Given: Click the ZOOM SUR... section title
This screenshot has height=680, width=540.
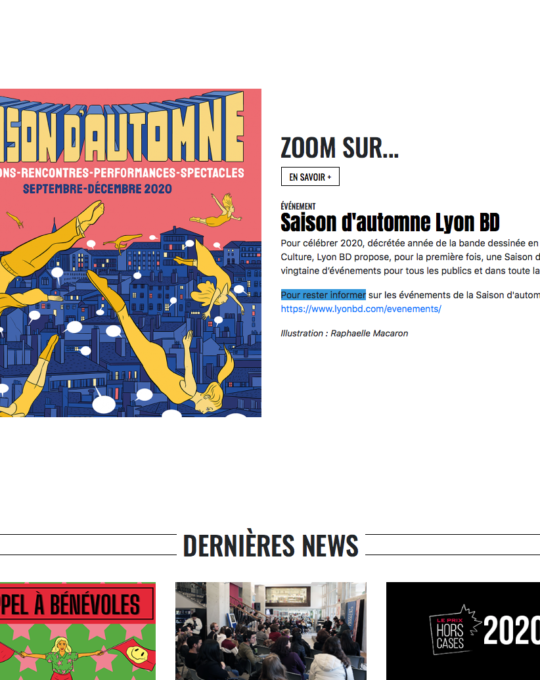Looking at the screenshot, I should (x=339, y=148).
